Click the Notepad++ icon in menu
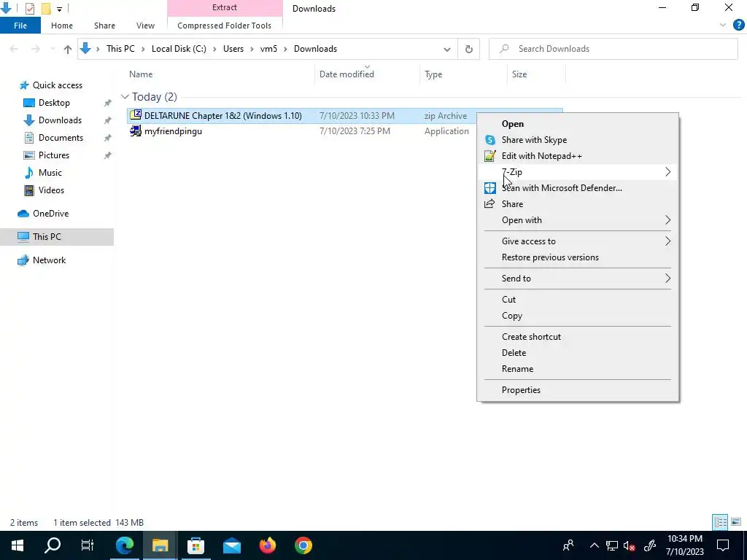Screen dimensions: 747x560 pos(489,156)
